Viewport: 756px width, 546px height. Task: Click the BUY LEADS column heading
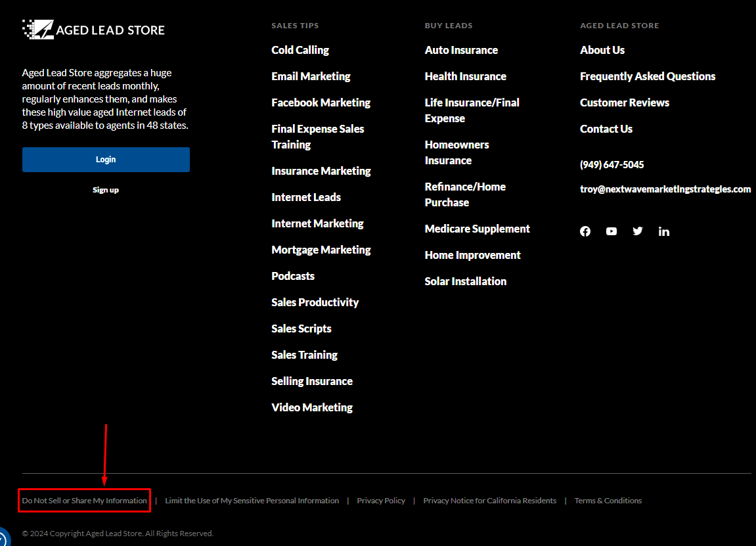point(449,26)
